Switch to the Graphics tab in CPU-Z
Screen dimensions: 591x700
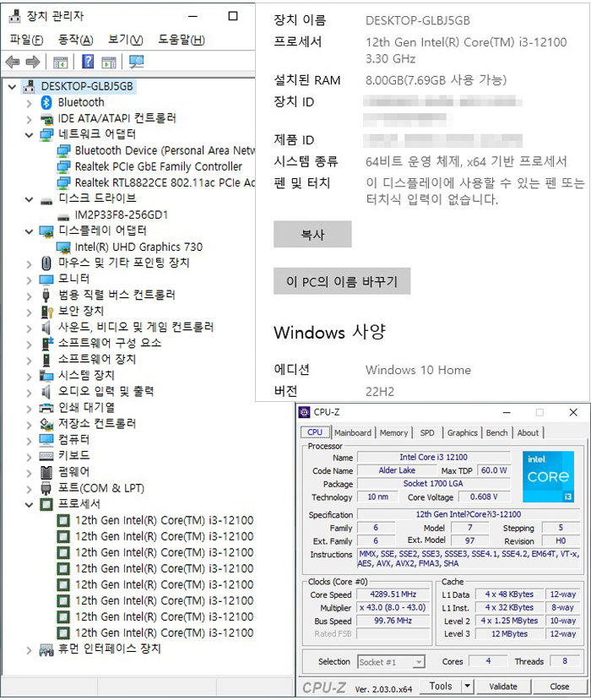click(462, 432)
